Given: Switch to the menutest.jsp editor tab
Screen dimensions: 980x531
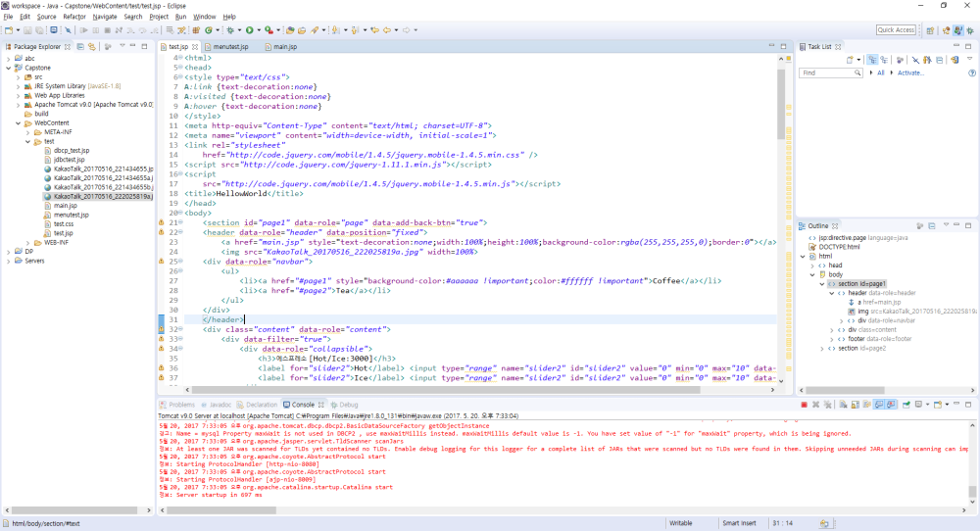Looking at the screenshot, I should point(231,46).
